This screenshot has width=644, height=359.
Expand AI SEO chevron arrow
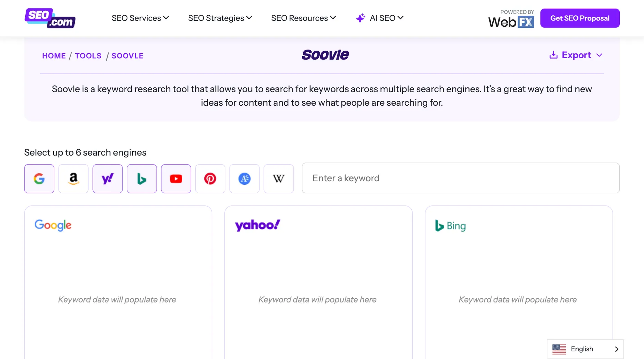(401, 18)
